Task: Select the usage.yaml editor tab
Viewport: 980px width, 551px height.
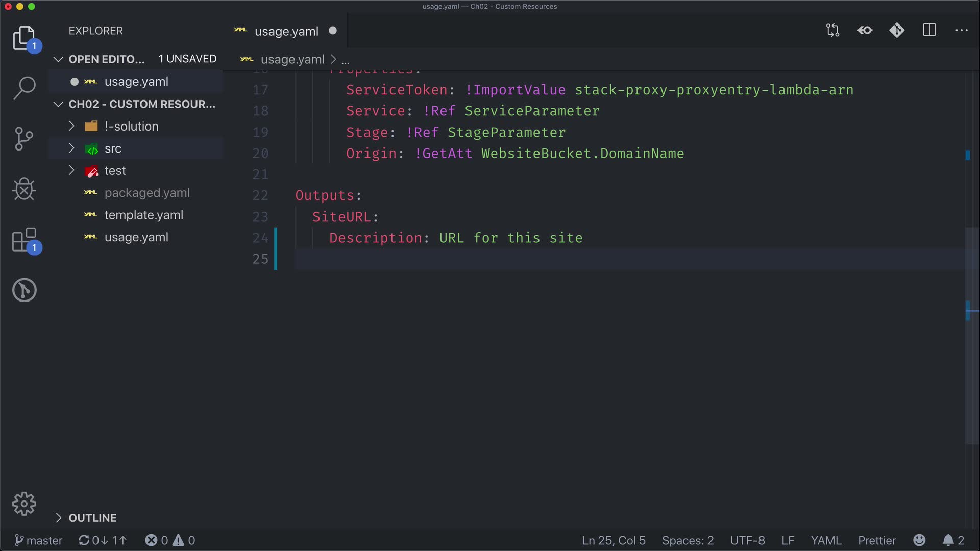Action: [286, 31]
